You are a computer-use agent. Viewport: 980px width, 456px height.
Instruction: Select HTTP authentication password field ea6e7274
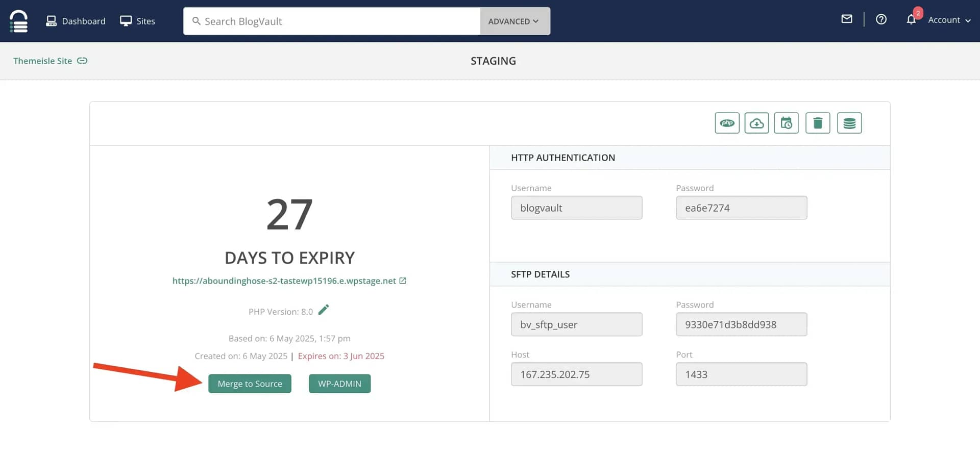pyautogui.click(x=741, y=208)
